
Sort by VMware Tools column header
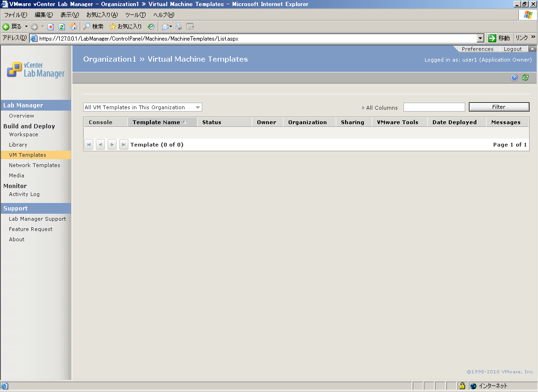(399, 122)
